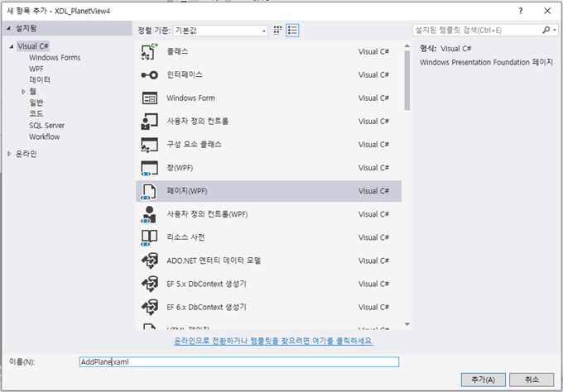The width and height of the screenshot is (563, 392).
Task: Click the template list scroll-up arrow
Action: (407, 46)
